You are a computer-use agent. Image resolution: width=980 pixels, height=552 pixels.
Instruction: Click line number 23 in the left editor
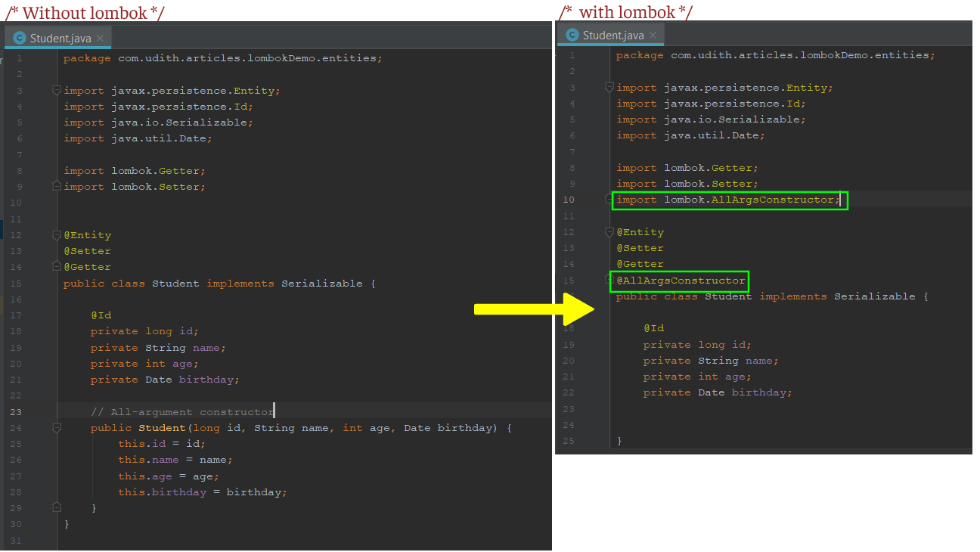pyautogui.click(x=17, y=411)
